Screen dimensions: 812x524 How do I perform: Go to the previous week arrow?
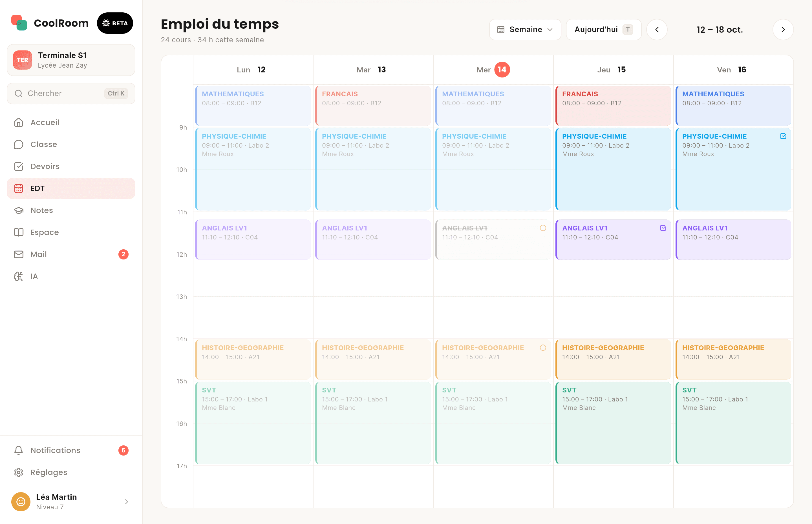[657, 30]
